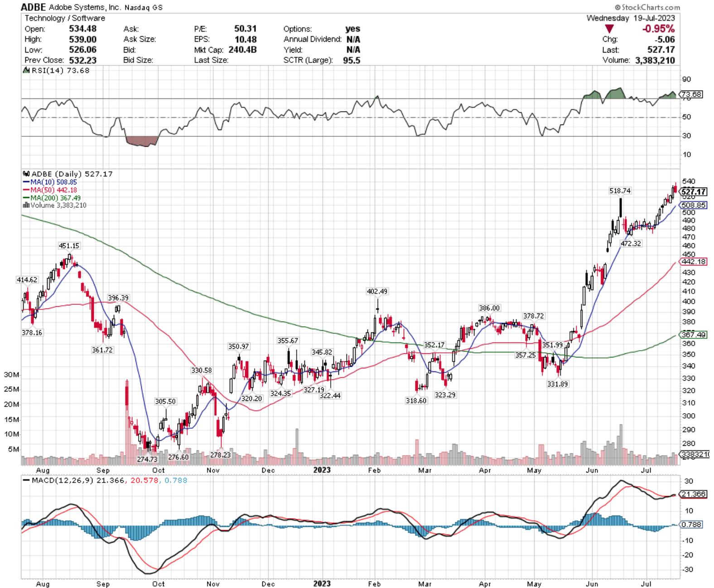The image size is (714, 588).
Task: Click the 323.29 price label
Action: (x=445, y=395)
